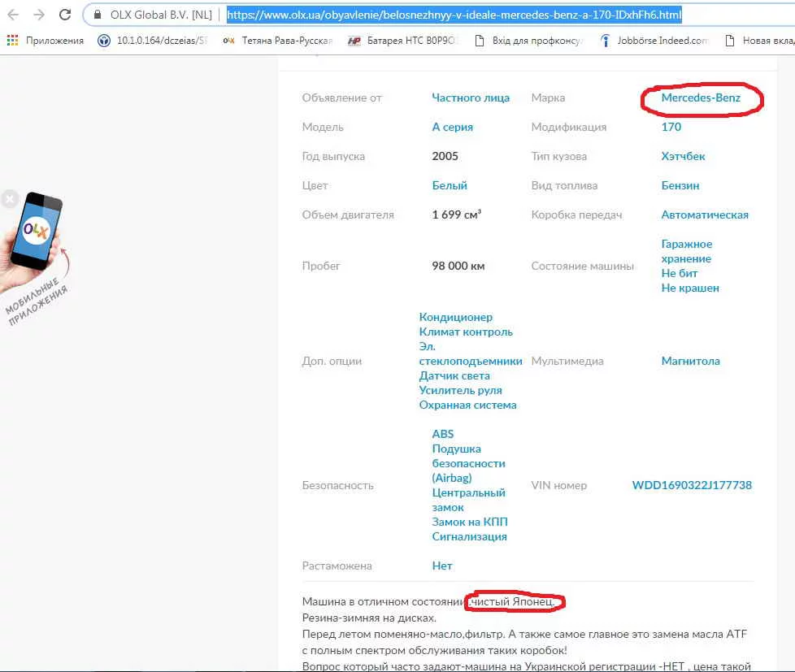Click the engine volume 1 699 см³

click(456, 215)
